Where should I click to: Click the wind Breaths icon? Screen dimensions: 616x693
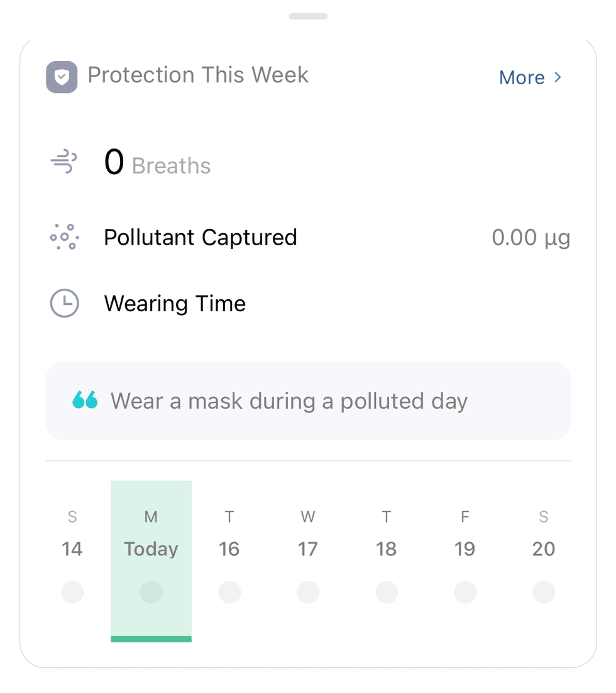coord(63,162)
